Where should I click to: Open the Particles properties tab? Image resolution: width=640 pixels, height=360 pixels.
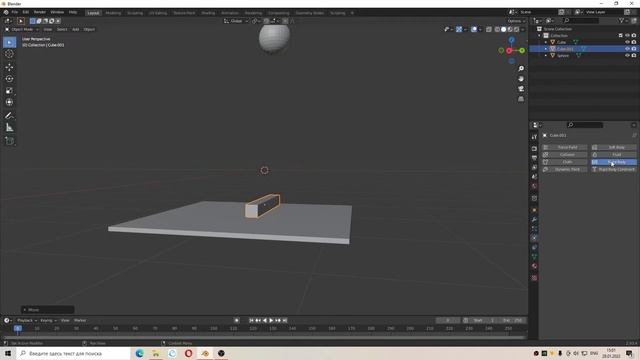(x=534, y=229)
